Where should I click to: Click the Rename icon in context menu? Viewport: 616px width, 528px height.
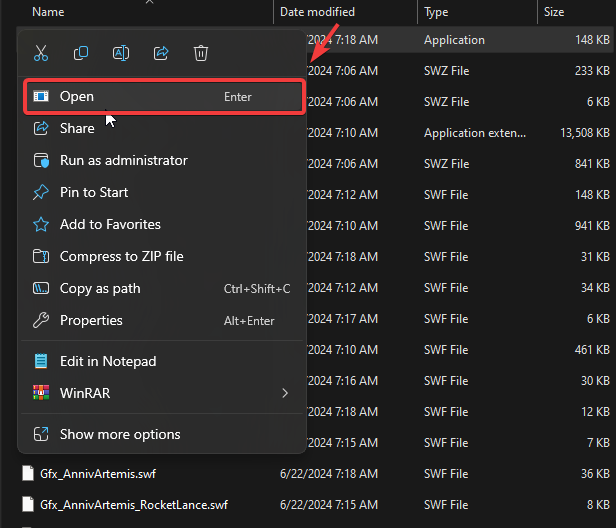click(121, 53)
